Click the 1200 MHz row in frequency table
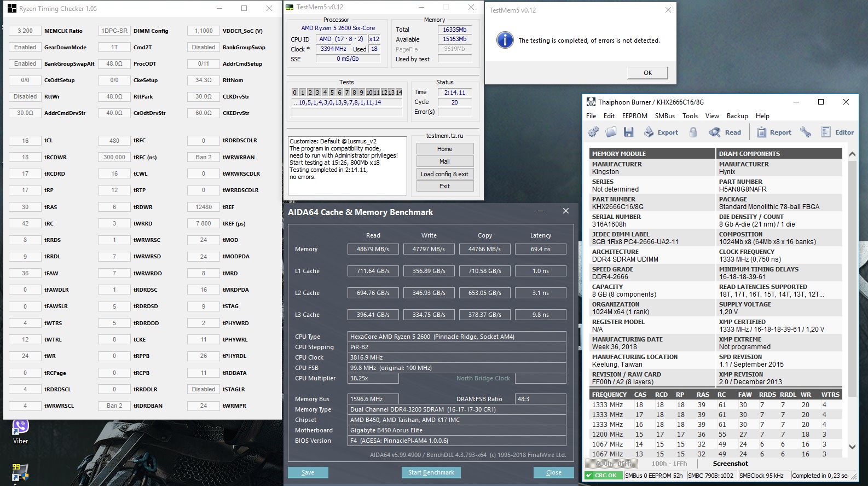This screenshot has width=868, height=486. click(x=716, y=435)
